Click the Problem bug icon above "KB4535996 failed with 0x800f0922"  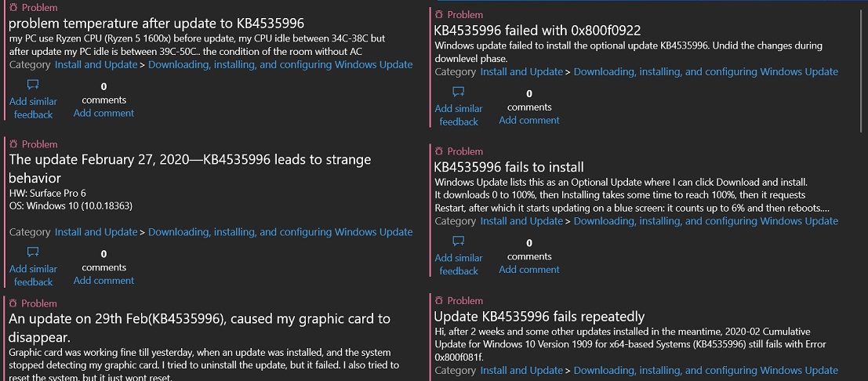pyautogui.click(x=439, y=15)
